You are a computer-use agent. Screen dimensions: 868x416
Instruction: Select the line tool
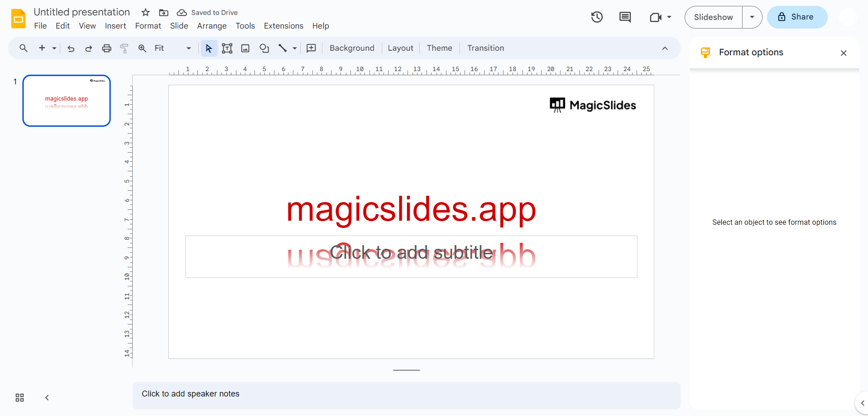point(283,48)
